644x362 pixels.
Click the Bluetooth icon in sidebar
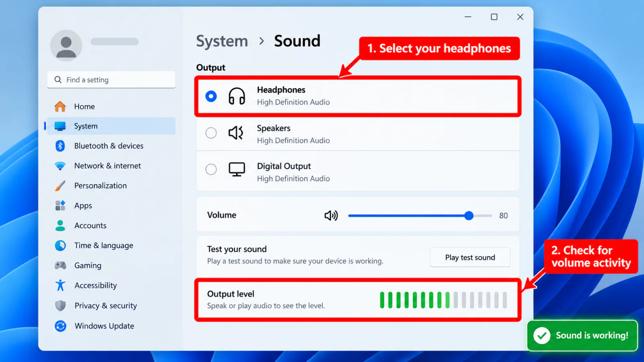(x=60, y=146)
